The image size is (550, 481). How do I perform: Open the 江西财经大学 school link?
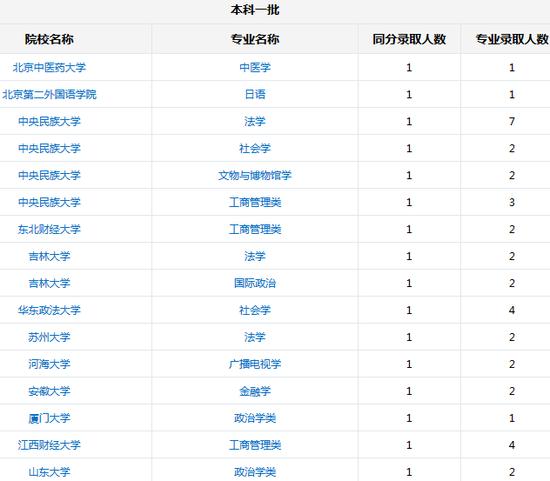49,445
